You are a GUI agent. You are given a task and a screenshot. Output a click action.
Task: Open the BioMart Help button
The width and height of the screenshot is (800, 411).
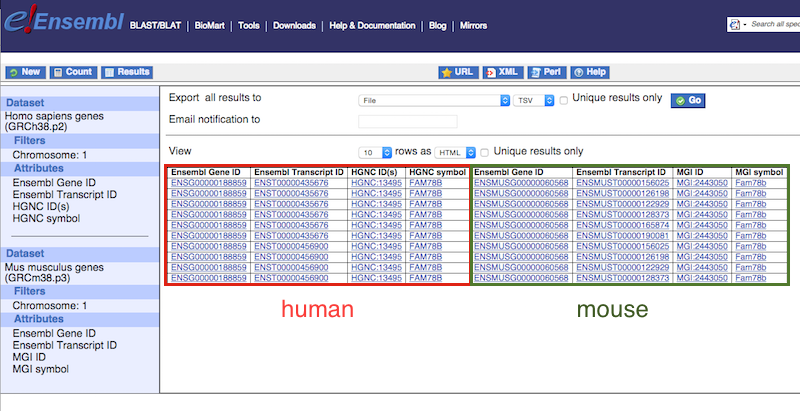[590, 72]
